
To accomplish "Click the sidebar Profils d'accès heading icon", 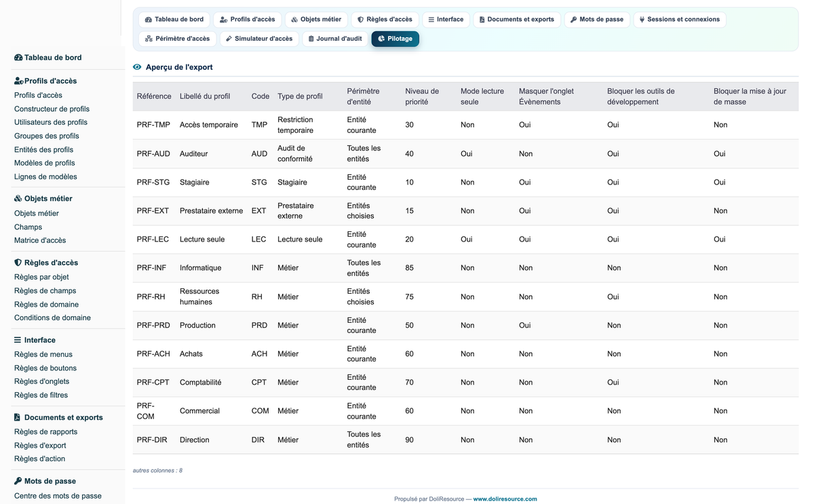I will click(x=19, y=81).
